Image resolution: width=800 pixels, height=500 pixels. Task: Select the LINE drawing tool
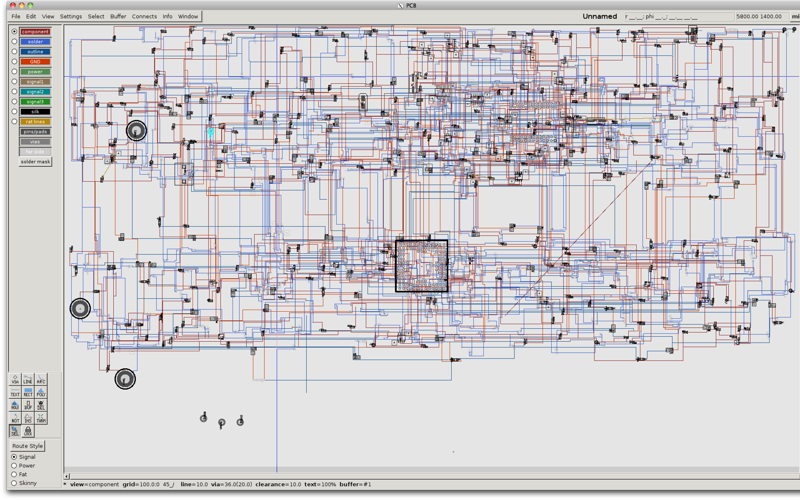(x=28, y=380)
